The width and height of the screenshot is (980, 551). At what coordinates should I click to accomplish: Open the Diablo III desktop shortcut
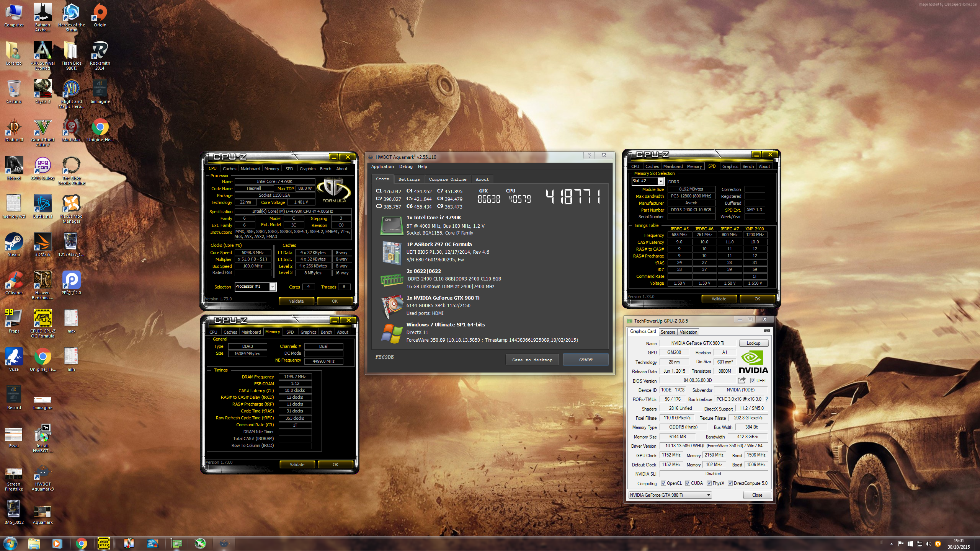[x=14, y=130]
